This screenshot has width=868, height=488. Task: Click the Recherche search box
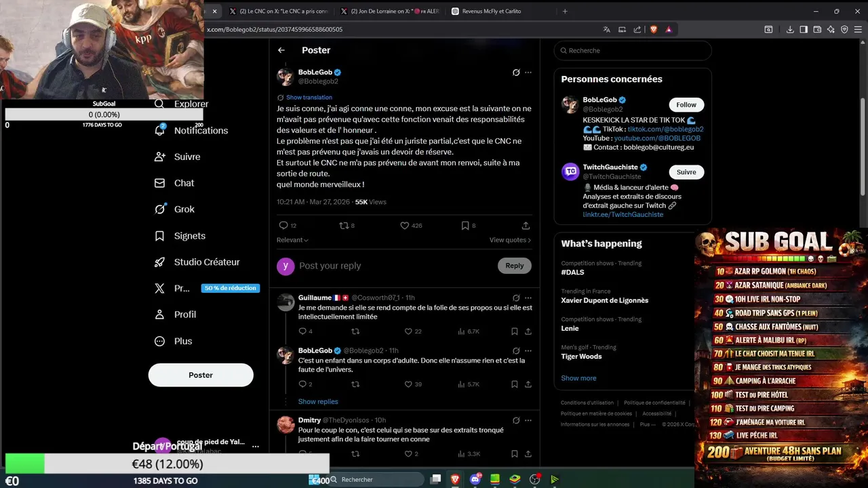coord(633,51)
